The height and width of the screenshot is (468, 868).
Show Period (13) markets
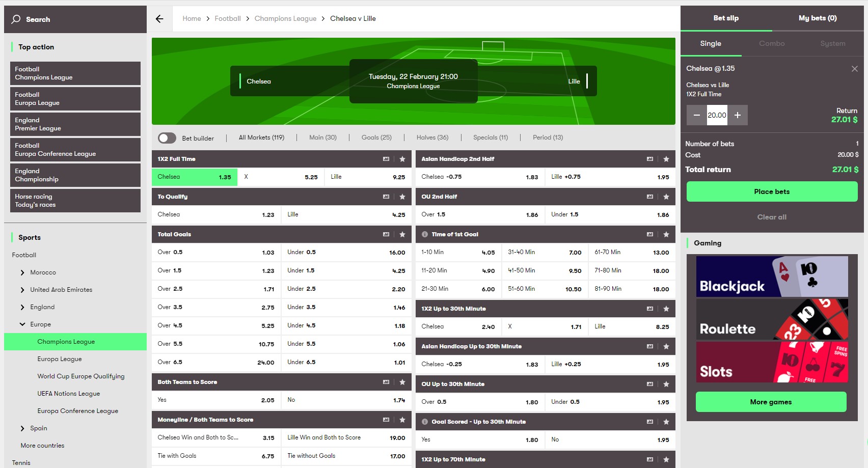(548, 137)
